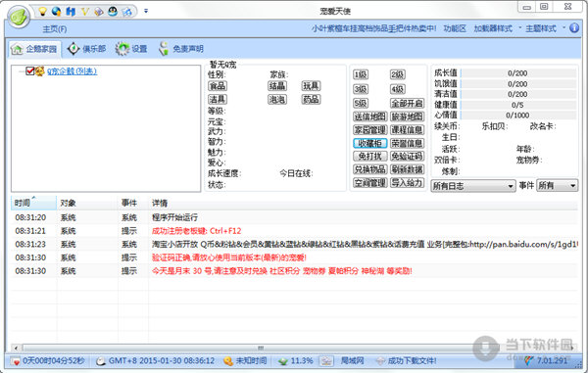
Task: Click the blue H quick-access icon
Action: click(x=71, y=12)
